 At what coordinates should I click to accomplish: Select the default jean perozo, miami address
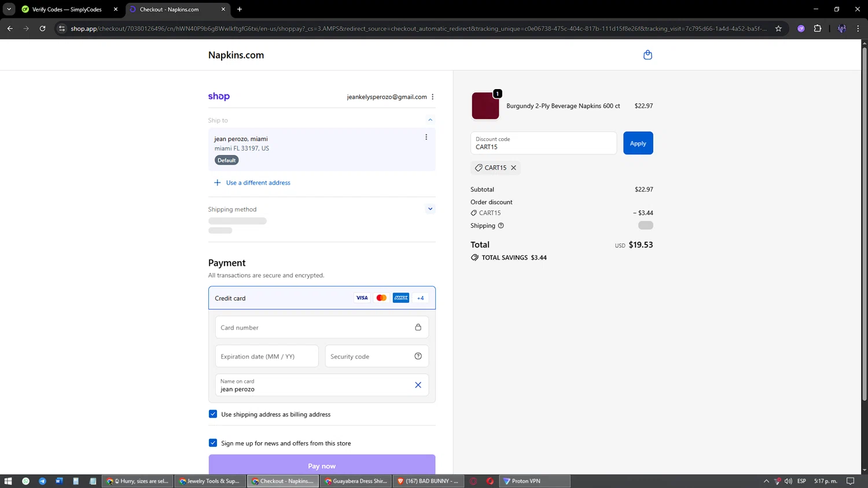322,149
